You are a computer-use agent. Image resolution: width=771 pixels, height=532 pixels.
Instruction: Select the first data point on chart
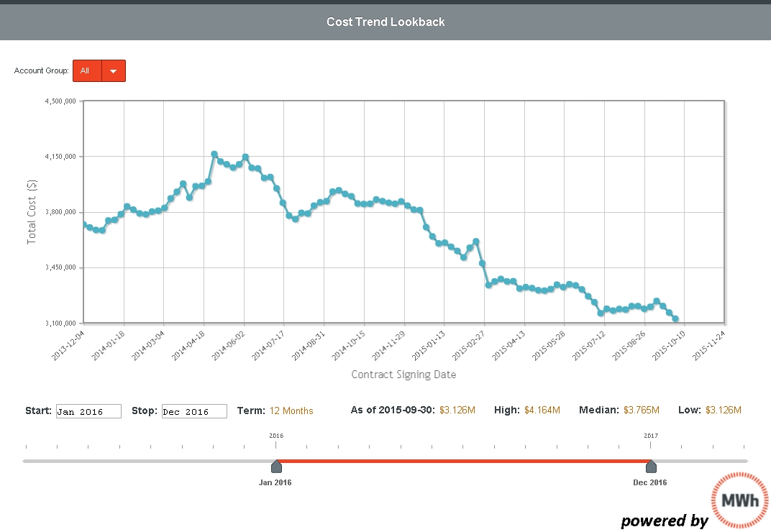[83, 225]
